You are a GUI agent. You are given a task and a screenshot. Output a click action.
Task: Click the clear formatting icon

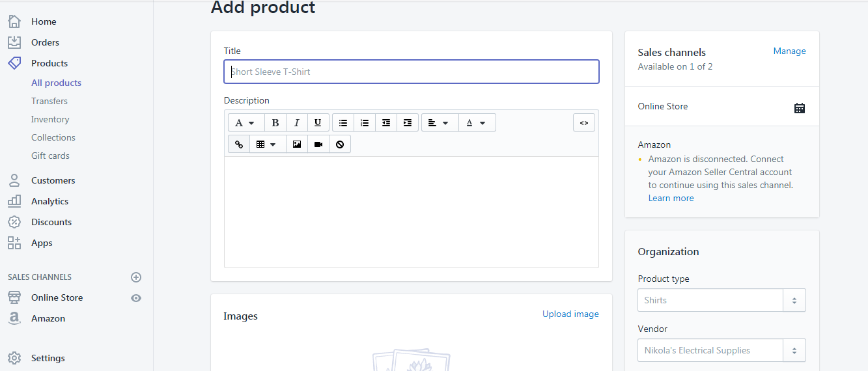340,144
